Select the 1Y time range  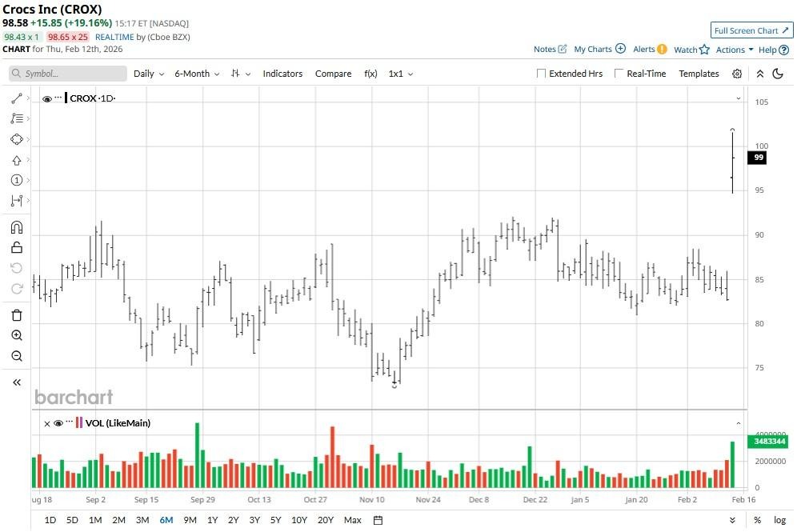point(213,520)
